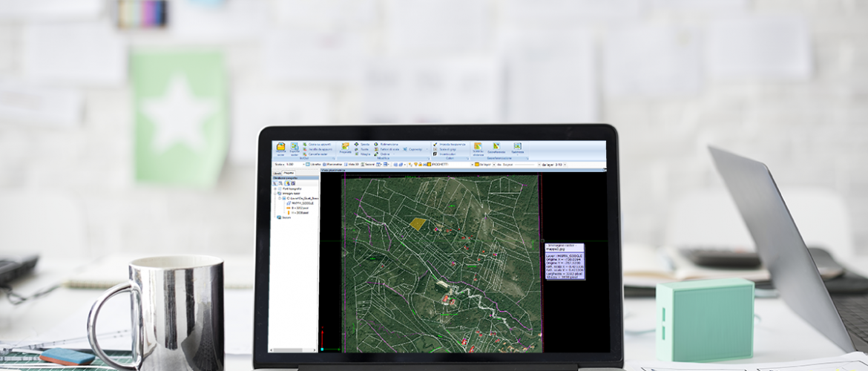Click the raster info tooltip mappa2.jpg
The height and width of the screenshot is (371, 868).
pos(565,261)
